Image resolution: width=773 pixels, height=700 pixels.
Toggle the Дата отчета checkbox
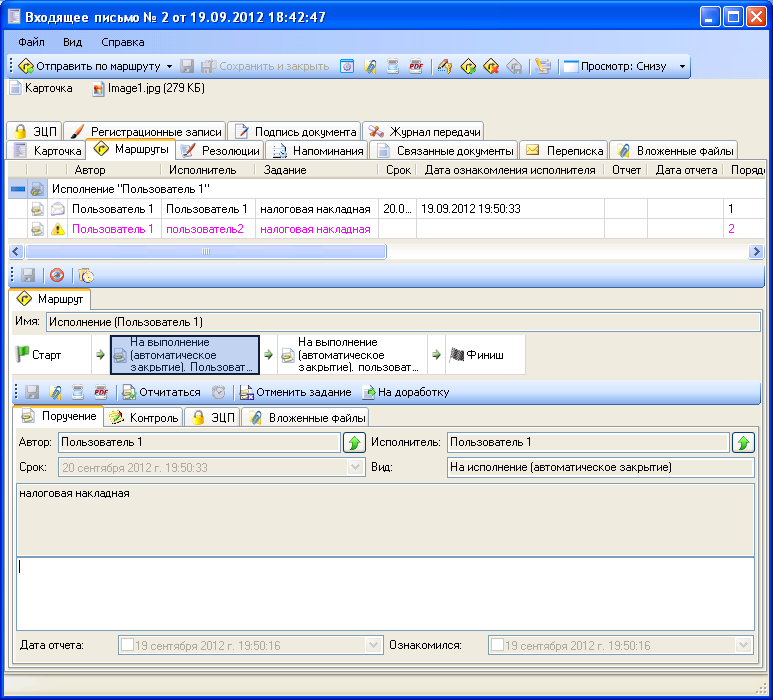pos(127,645)
